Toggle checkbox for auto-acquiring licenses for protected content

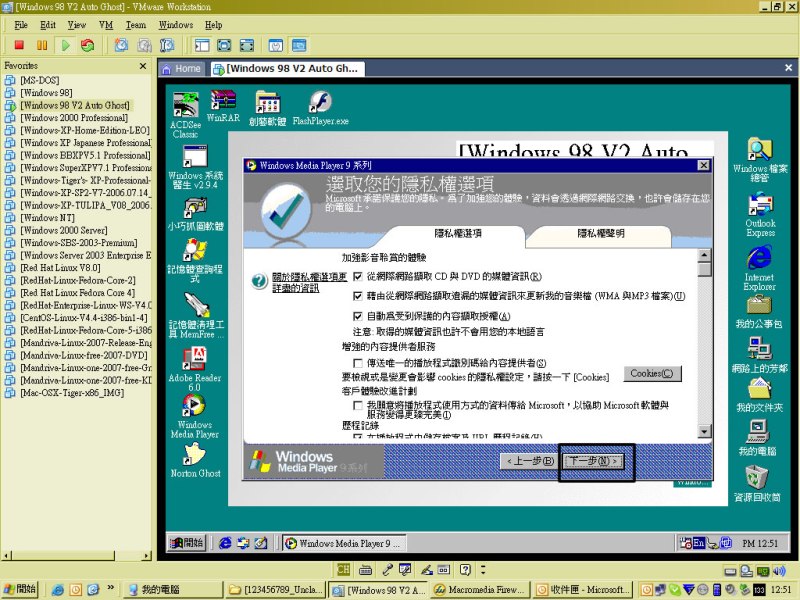click(x=358, y=316)
